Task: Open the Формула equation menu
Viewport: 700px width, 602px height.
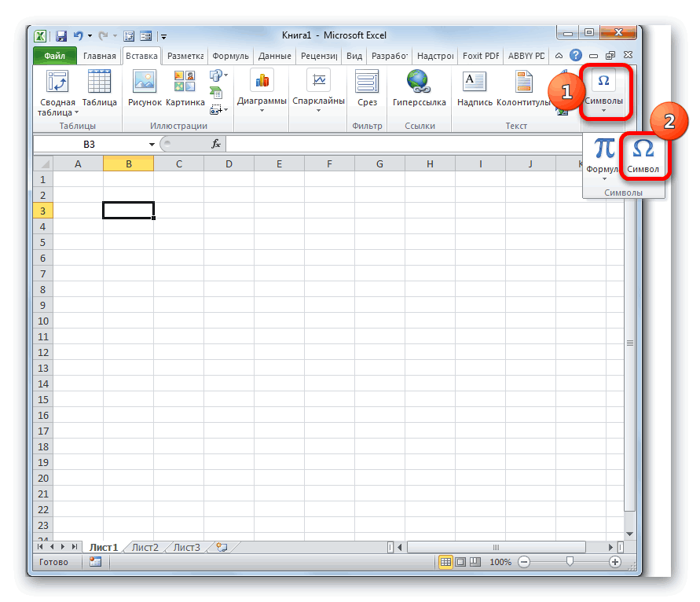Action: point(603,159)
